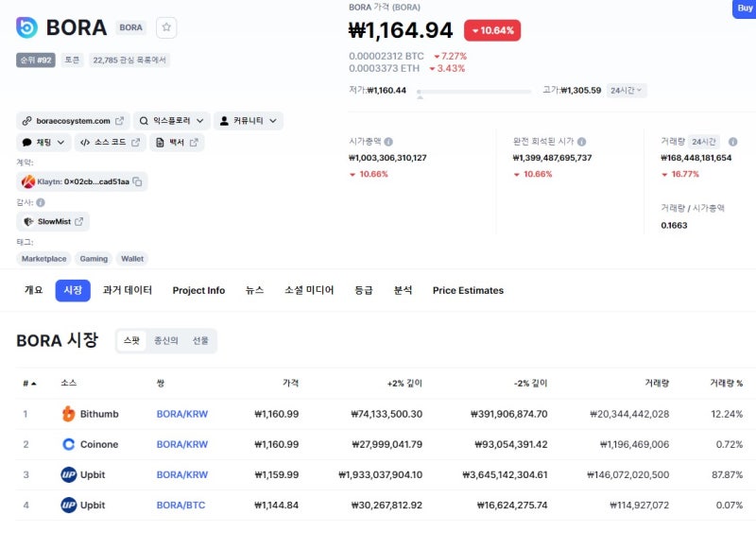Click the SlowMist shield icon

(28, 222)
